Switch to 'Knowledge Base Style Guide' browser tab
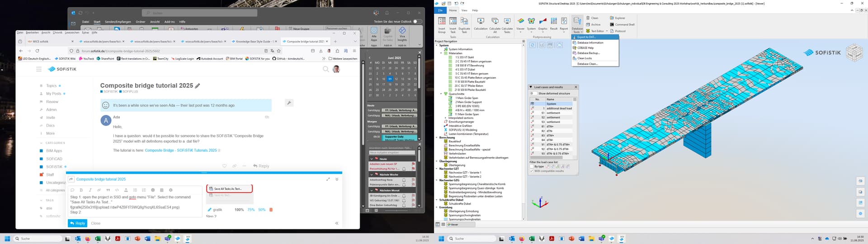The width and height of the screenshot is (868, 244). (x=253, y=41)
